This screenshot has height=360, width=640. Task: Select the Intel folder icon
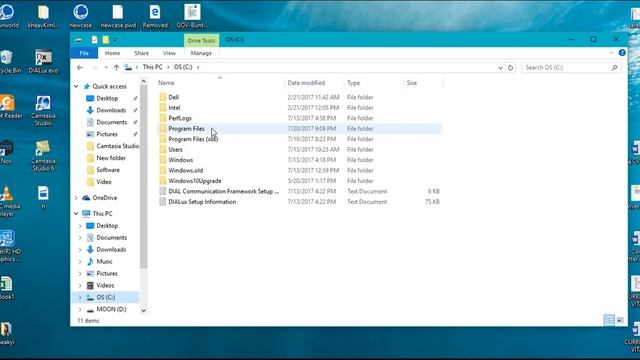click(162, 108)
